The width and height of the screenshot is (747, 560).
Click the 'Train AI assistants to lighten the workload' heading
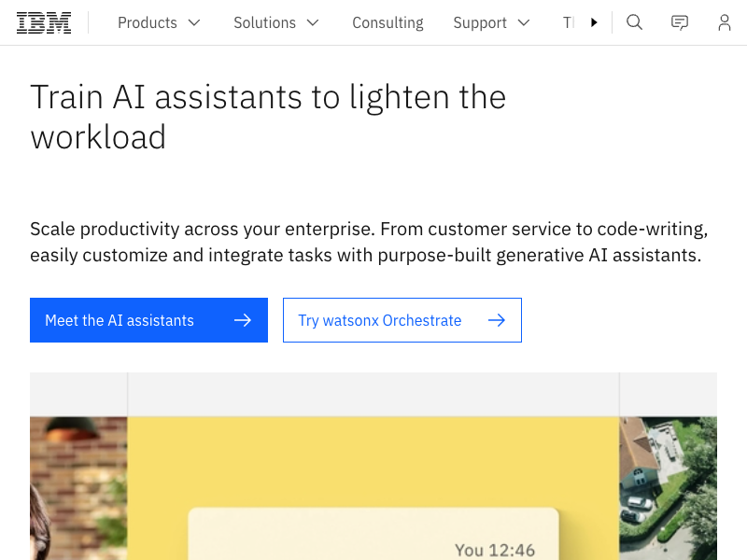click(x=268, y=118)
